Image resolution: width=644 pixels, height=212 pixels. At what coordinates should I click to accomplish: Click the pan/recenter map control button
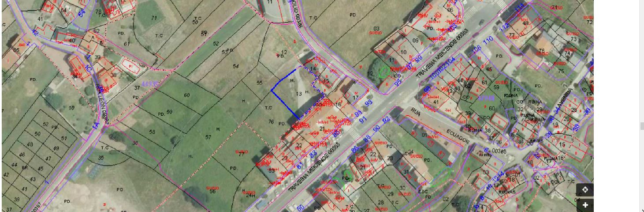(585, 190)
